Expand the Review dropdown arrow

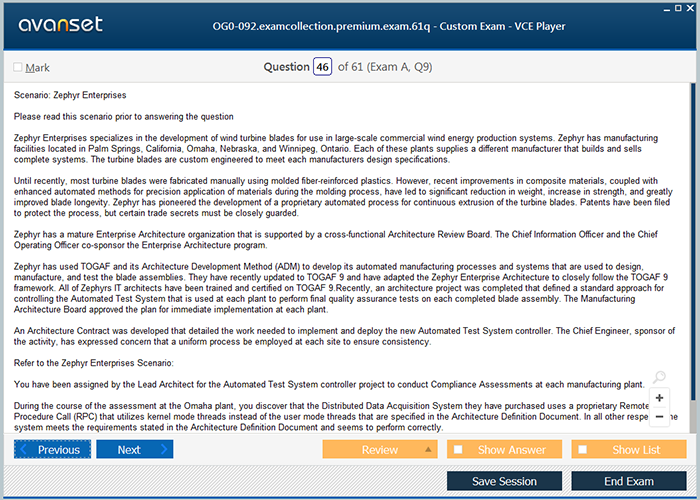point(428,450)
